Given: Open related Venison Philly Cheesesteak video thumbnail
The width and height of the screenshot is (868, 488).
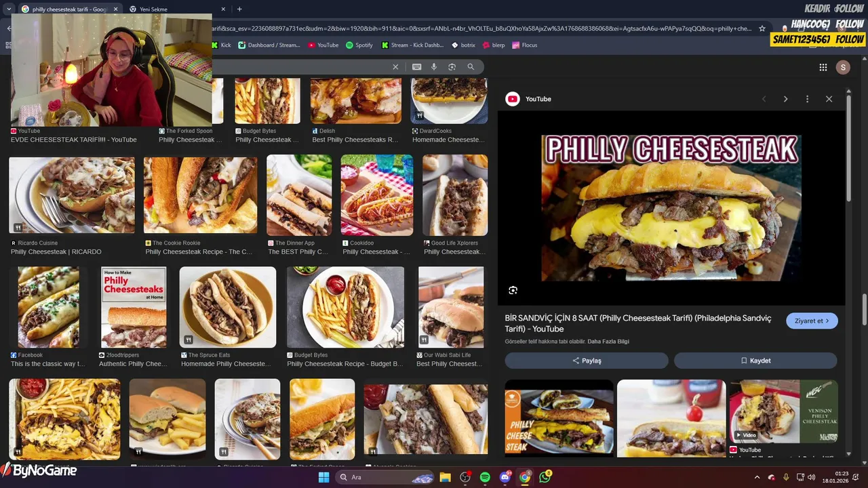Looking at the screenshot, I should point(784,411).
